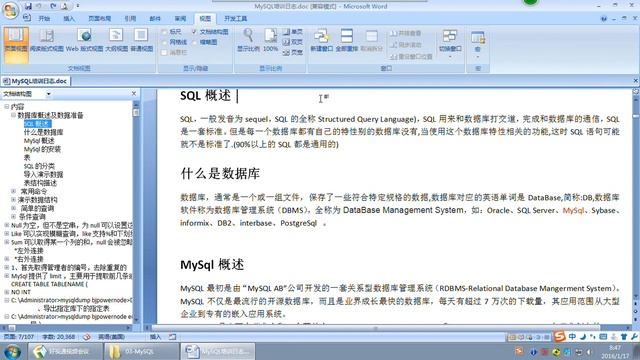Go to MySql 的安装 in document map
The height and width of the screenshot is (360, 640).
(x=42, y=149)
